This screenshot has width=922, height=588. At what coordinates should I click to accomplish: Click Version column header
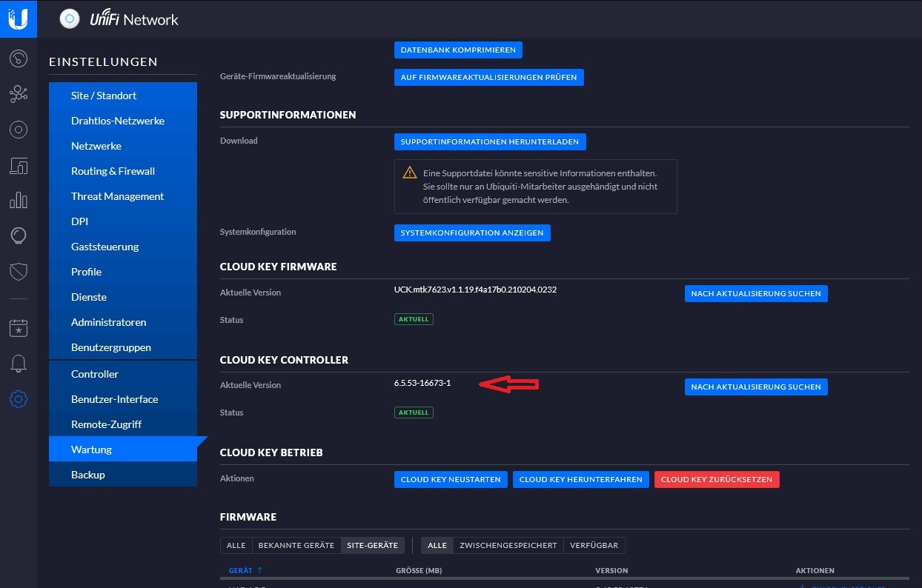point(611,570)
